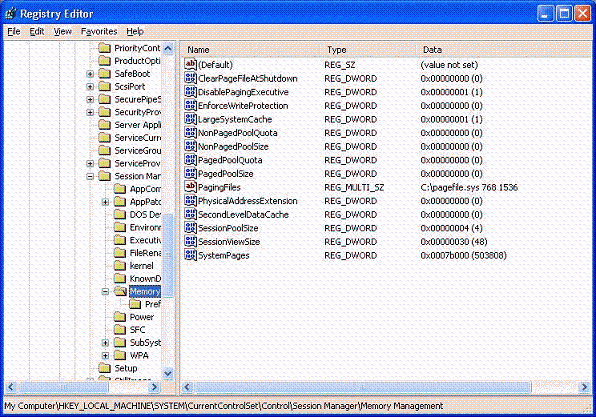Collapse the Memory Management key
This screenshot has height=417, width=596.
(105, 292)
